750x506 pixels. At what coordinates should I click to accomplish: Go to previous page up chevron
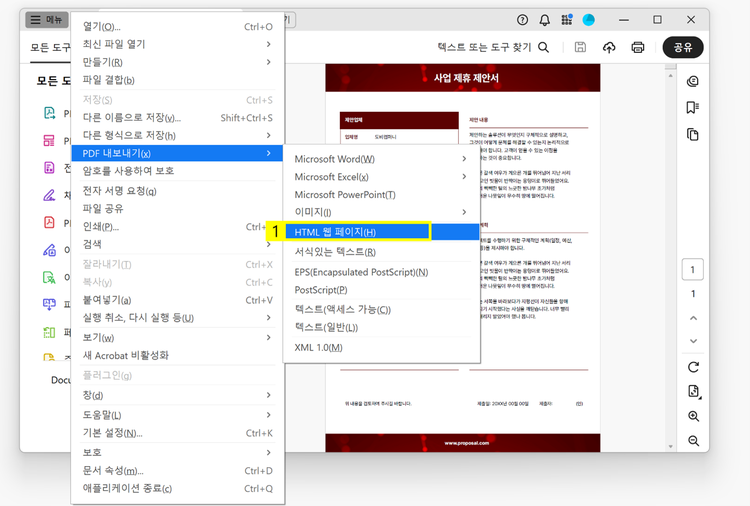click(x=693, y=318)
